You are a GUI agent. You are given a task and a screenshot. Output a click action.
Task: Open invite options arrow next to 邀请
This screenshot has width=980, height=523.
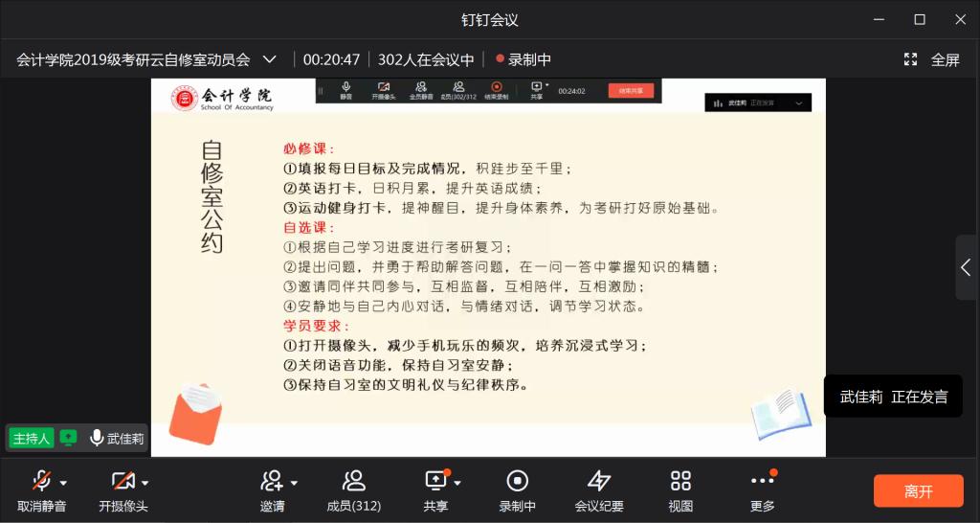pos(294,483)
